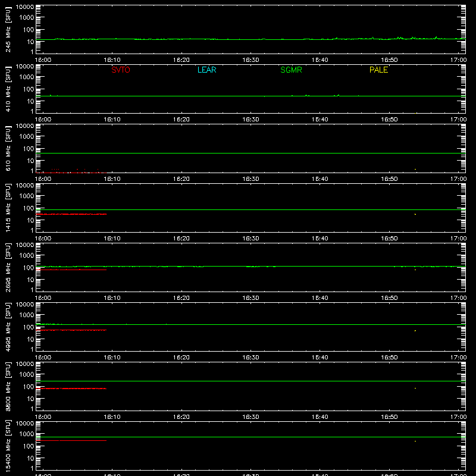The height and width of the screenshot is (476, 476).
Task: Click 16:00 time label below 610 MHz panel
Action: (43, 179)
